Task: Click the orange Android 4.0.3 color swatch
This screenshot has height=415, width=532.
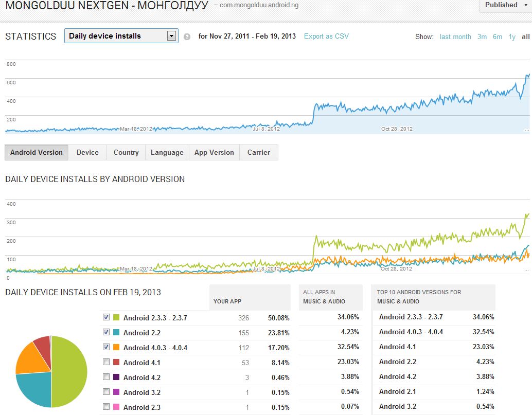Action: tap(116, 347)
